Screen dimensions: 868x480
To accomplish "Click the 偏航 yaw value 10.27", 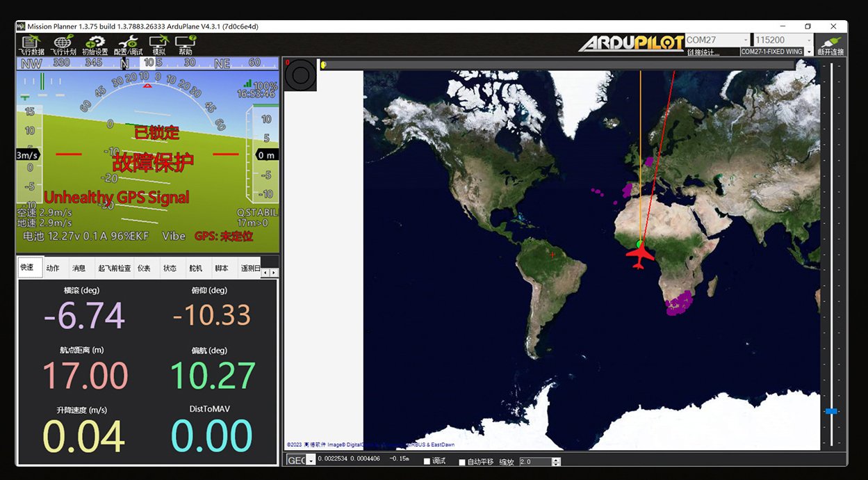I will (x=213, y=376).
